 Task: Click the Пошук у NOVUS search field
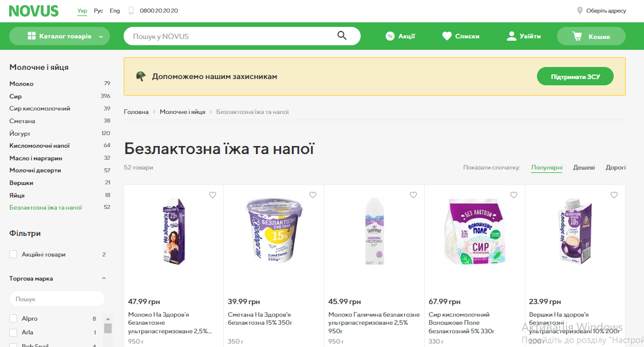point(229,36)
